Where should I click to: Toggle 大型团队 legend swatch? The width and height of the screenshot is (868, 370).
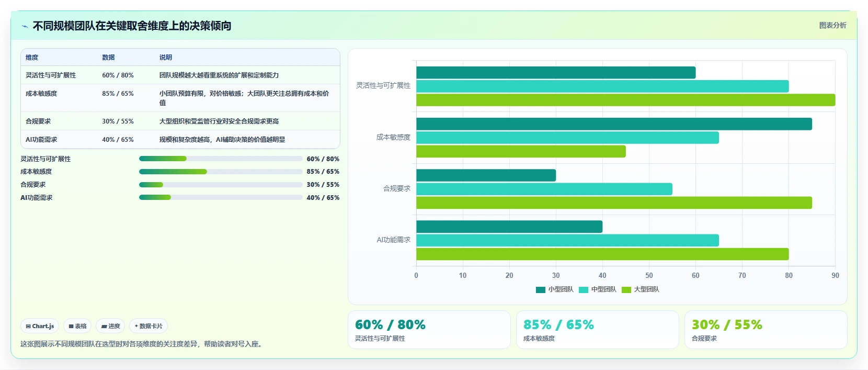(626, 289)
